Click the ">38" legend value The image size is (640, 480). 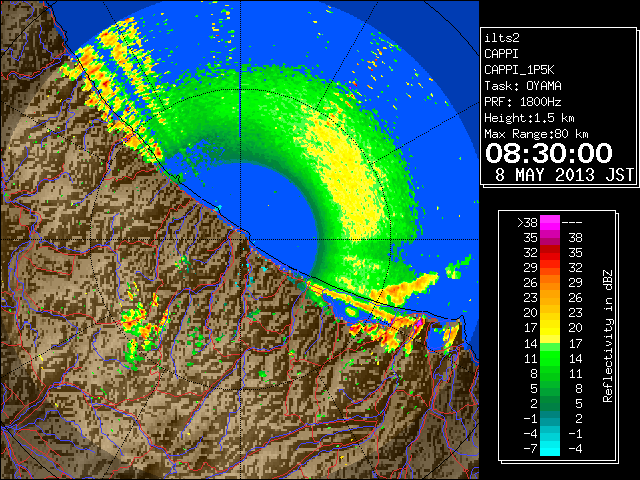[527, 223]
